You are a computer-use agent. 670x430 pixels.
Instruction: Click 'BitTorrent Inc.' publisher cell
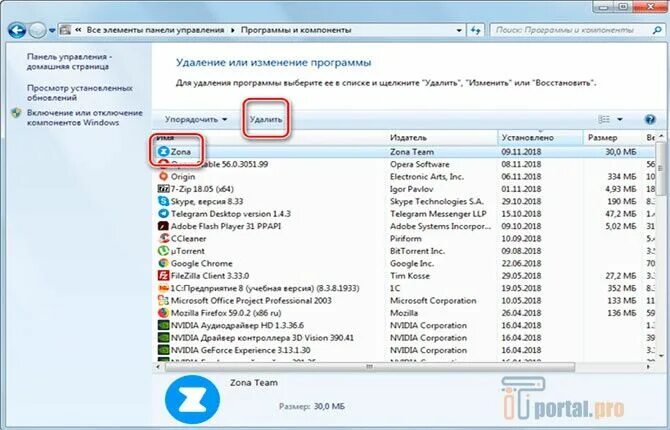pos(417,251)
